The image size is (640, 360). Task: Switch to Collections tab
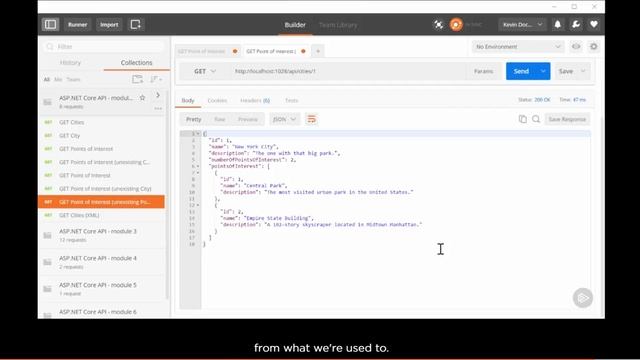(x=136, y=62)
